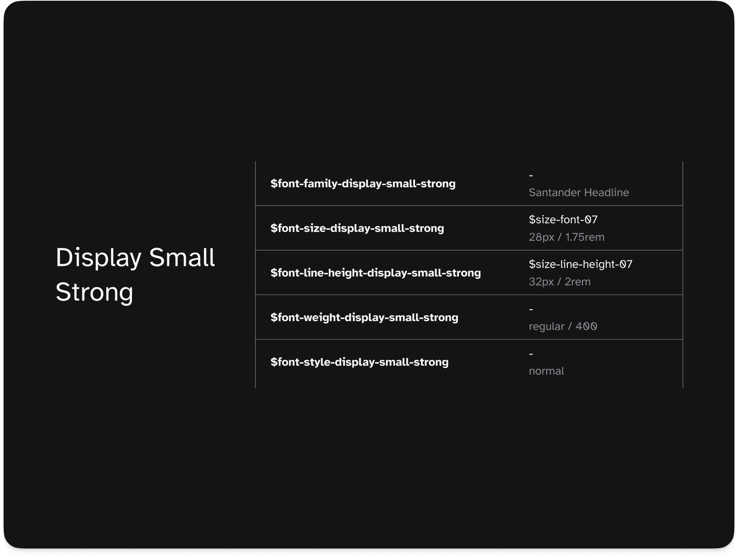Click the $size-font-07 reference
The width and height of the screenshot is (738, 560).
tap(563, 220)
